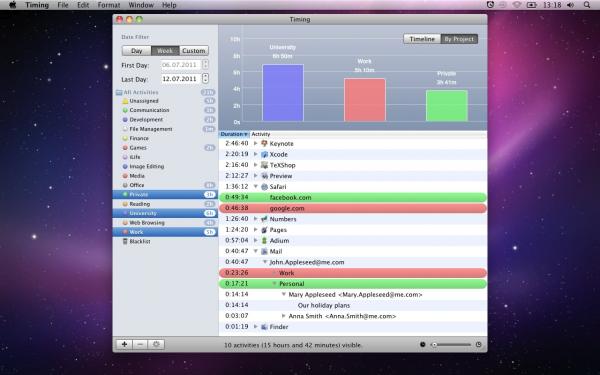Open the Window menu
Image resolution: width=600 pixels, height=375 pixels.
[x=141, y=5]
